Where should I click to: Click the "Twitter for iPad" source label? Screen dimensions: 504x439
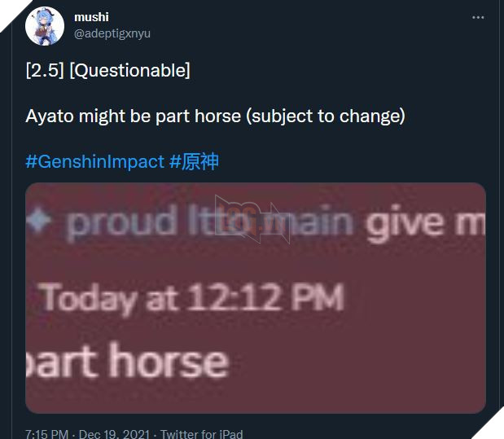click(201, 434)
